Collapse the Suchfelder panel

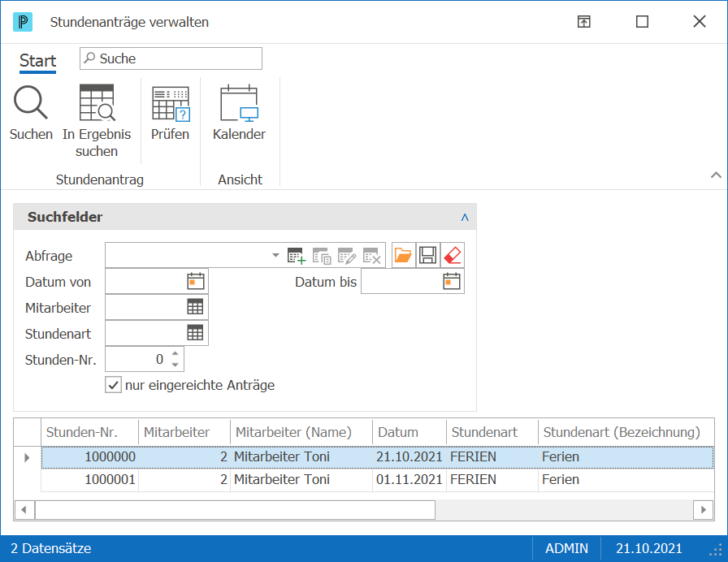click(x=465, y=217)
